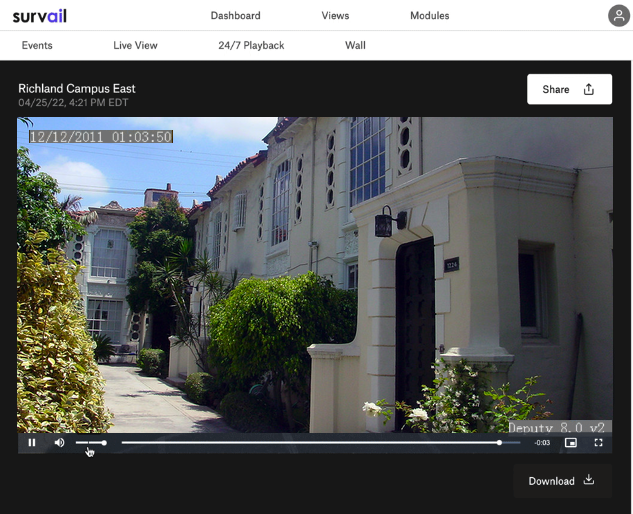
Task: Click the Survail logo
Action: coord(40,16)
